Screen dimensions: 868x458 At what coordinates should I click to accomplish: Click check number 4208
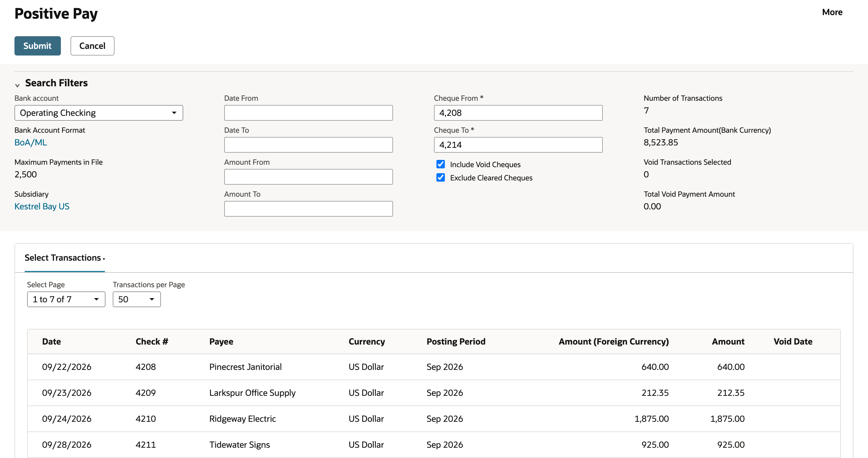[146, 367]
